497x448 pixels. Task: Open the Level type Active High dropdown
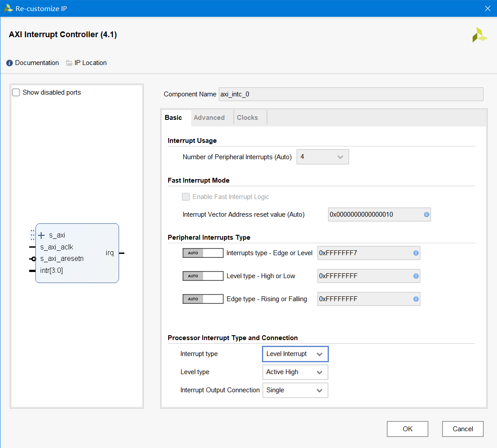click(x=295, y=372)
